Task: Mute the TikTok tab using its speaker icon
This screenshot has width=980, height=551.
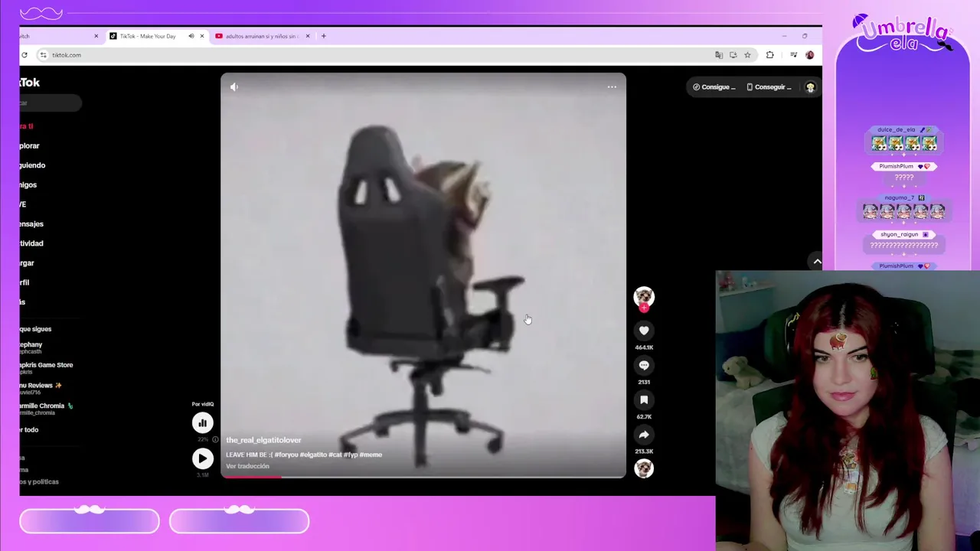Action: tap(191, 36)
